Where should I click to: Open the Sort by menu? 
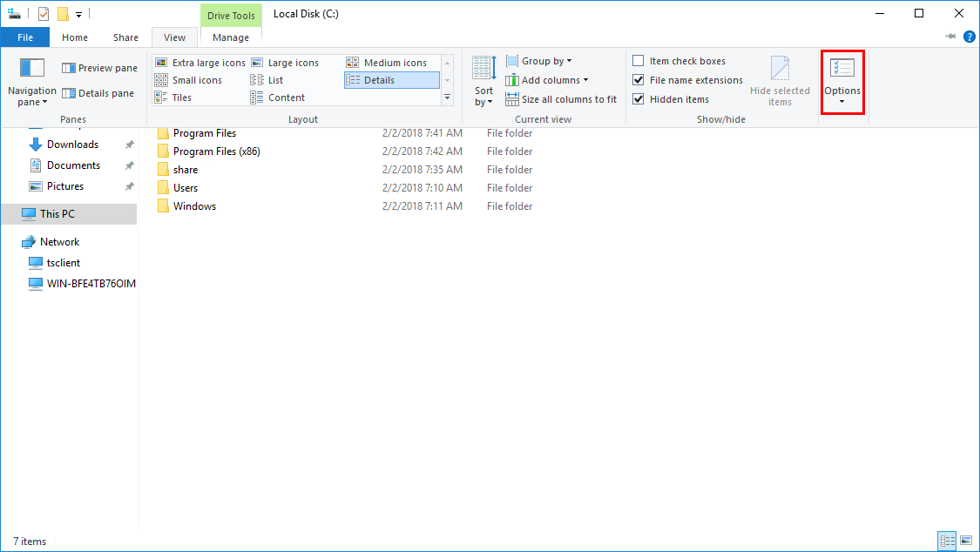(x=483, y=81)
